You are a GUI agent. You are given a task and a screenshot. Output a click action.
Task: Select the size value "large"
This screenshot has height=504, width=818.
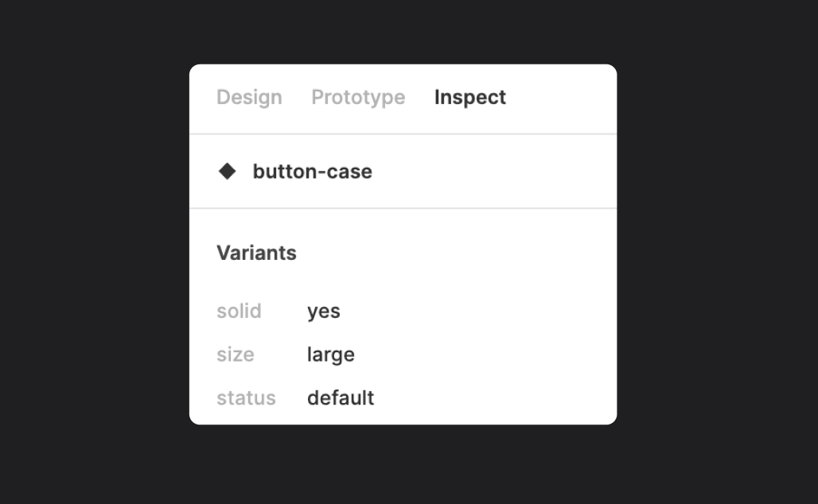331,355
